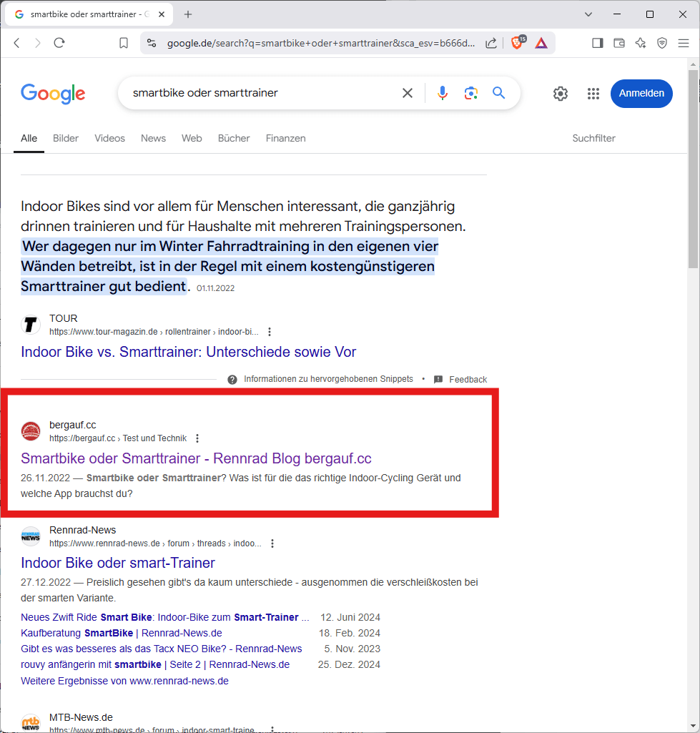The width and height of the screenshot is (700, 733).
Task: Toggle the browser sidebar panel
Action: pos(598,43)
